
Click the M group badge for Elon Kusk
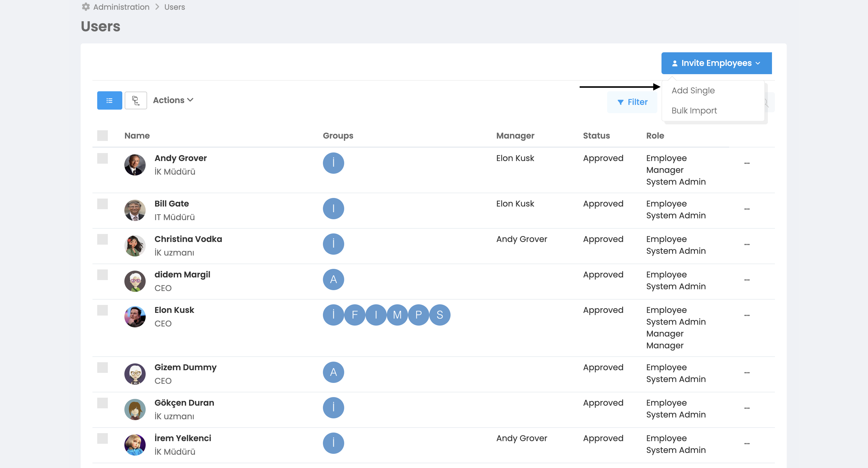coord(397,315)
